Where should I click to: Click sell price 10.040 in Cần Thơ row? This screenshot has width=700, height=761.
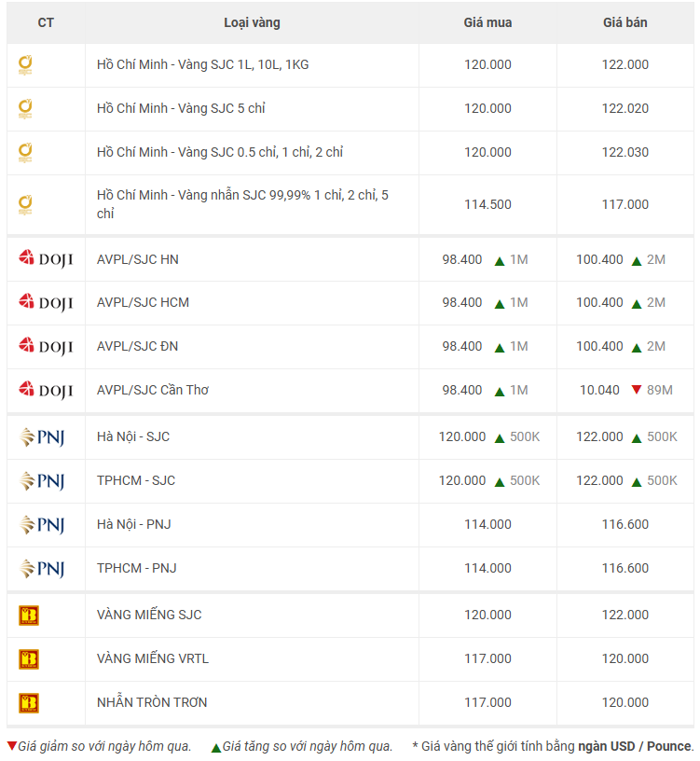point(599,390)
